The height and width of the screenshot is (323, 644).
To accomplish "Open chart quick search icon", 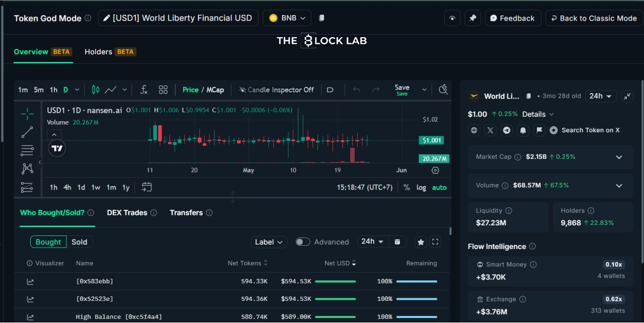I will [443, 89].
